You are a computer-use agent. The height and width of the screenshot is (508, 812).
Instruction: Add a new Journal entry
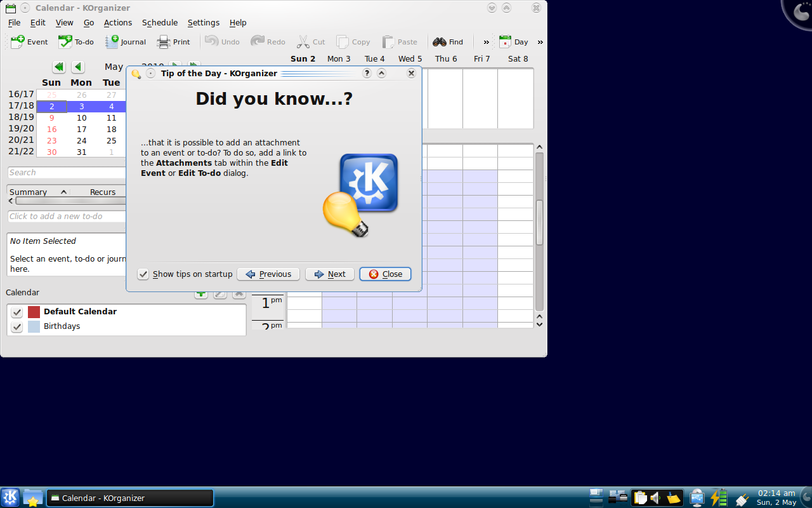(126, 42)
